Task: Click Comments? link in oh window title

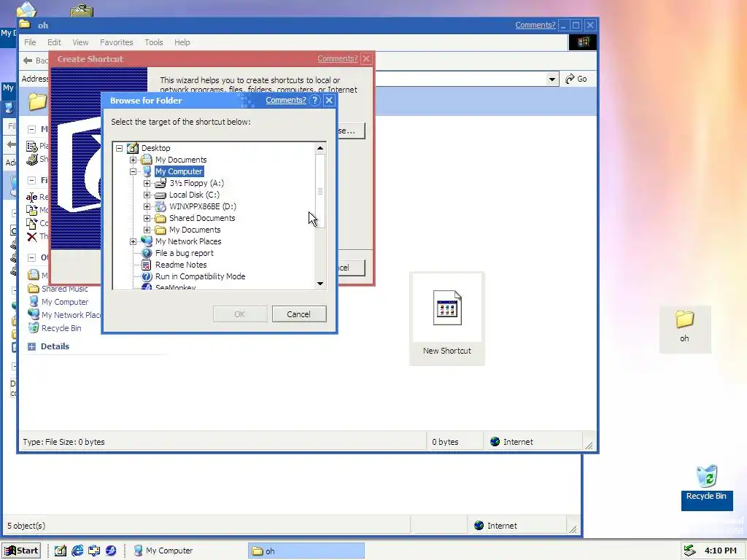Action: [x=535, y=26]
